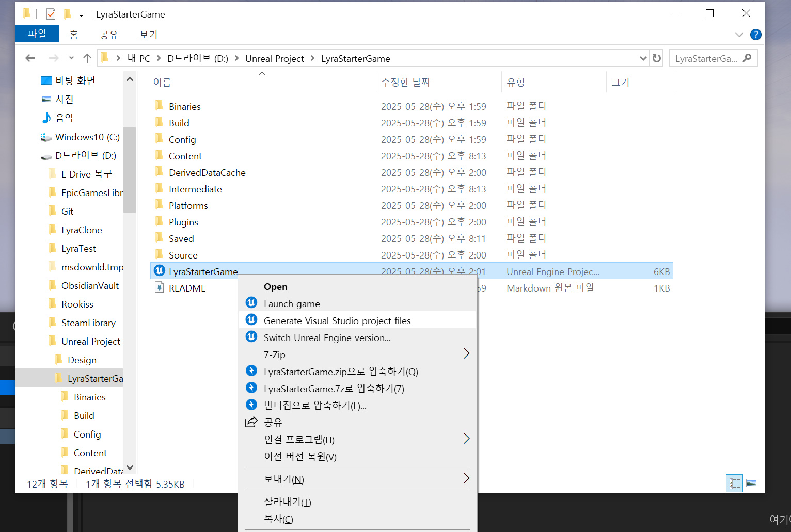Select 음악 music icon in navigation pane
791x532 pixels.
point(46,118)
